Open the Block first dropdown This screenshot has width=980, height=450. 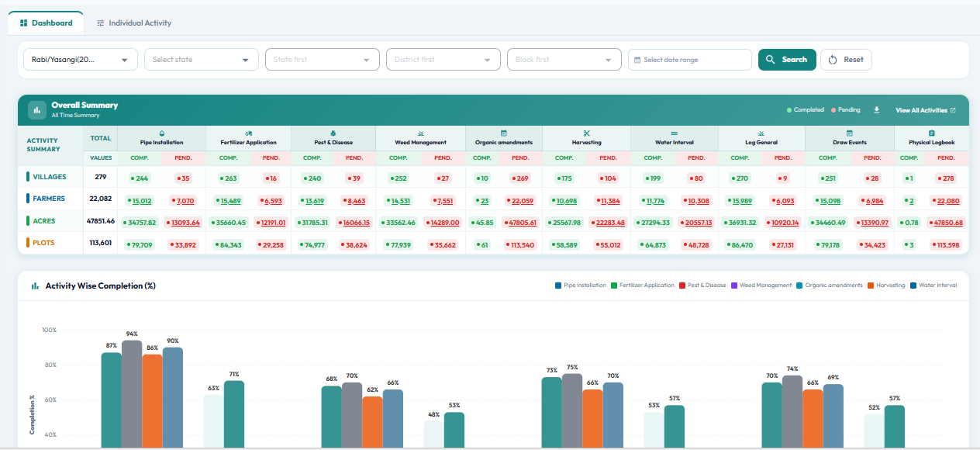tap(564, 60)
